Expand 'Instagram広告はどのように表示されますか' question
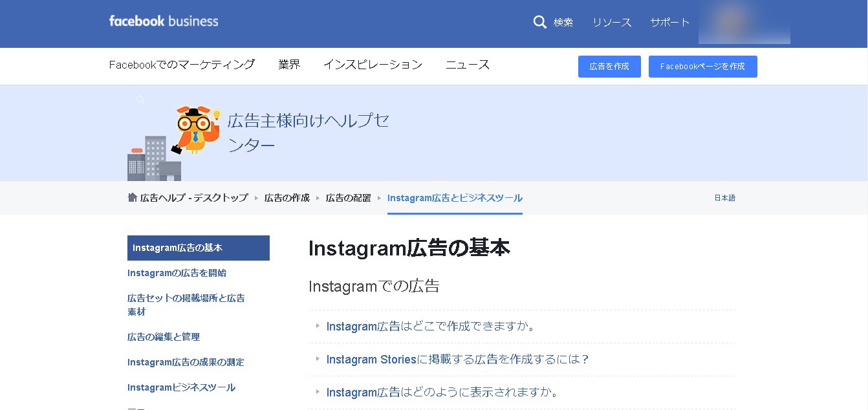The width and height of the screenshot is (868, 410). (442, 393)
